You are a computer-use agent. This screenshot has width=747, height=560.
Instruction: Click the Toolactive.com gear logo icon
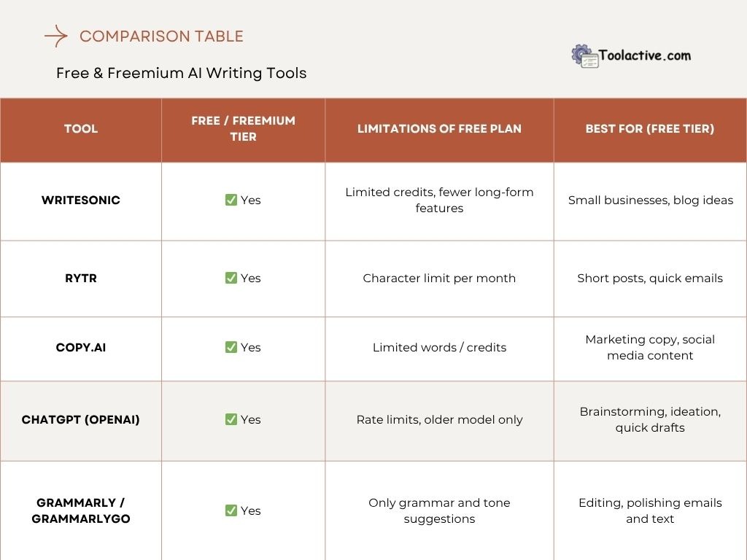coord(584,56)
